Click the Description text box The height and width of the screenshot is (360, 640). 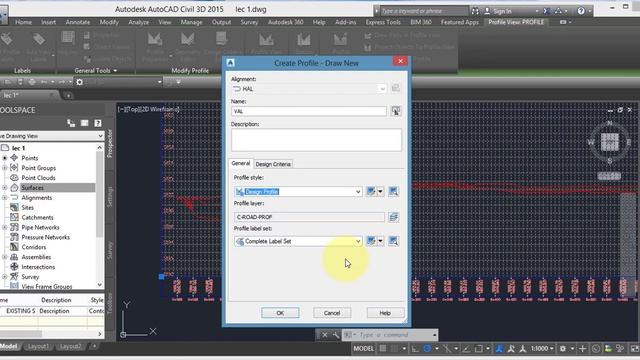point(316,140)
